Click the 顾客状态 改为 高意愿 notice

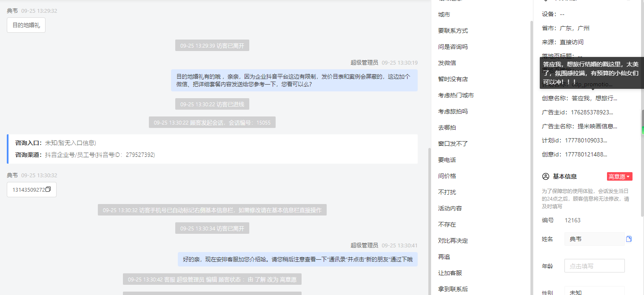212,279
